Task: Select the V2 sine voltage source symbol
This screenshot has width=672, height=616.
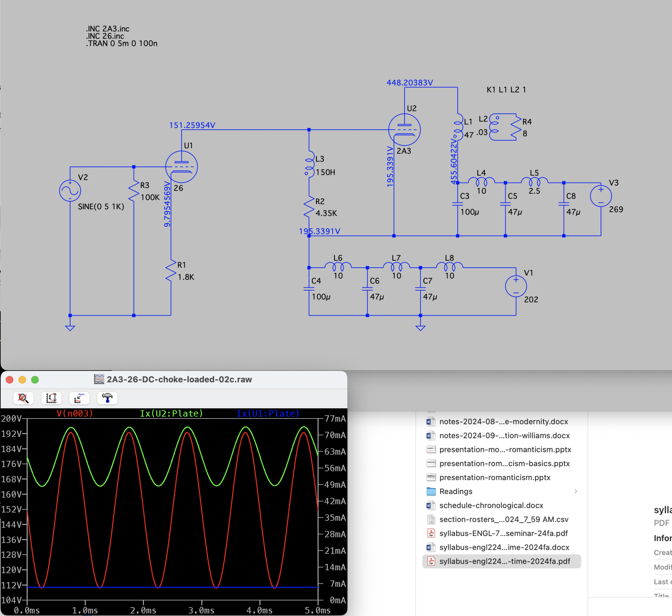Action: (70, 191)
